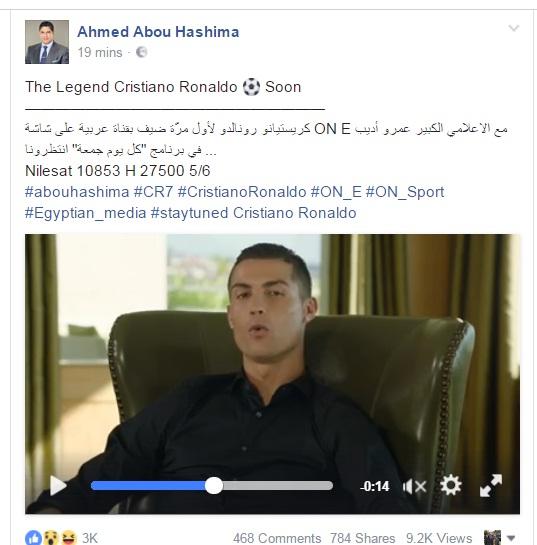Open the #abouhashima hashtag
Screen dimensions: 537x545
pyautogui.click(x=77, y=192)
